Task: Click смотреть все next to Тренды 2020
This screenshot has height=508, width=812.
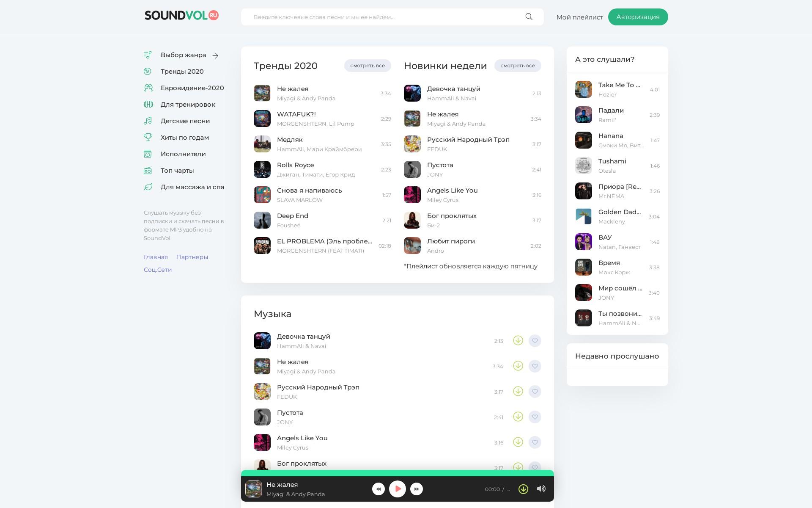Action: [x=368, y=66]
